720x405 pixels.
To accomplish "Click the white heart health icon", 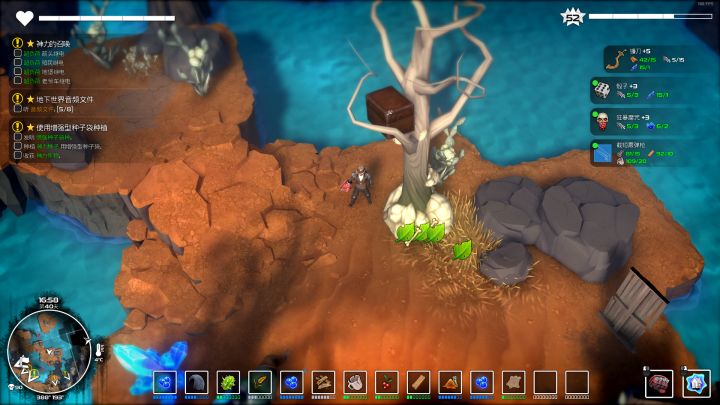I will coord(24,18).
